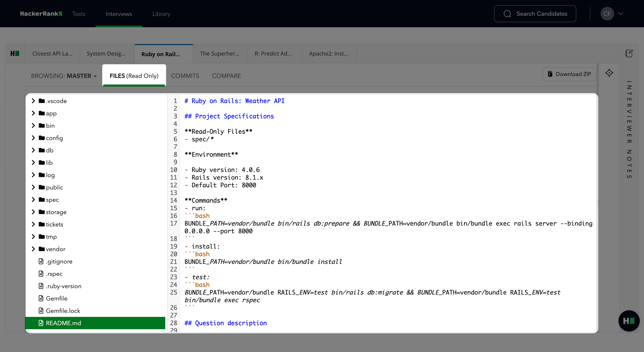
Task: Click the '## Project Specifications' line
Action: (x=229, y=116)
